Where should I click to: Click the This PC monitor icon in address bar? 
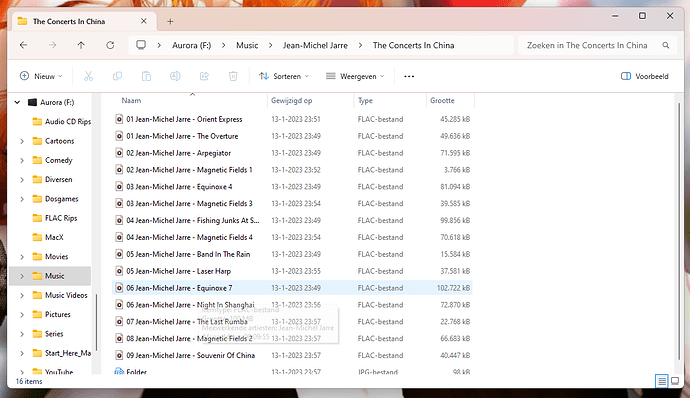click(x=141, y=45)
